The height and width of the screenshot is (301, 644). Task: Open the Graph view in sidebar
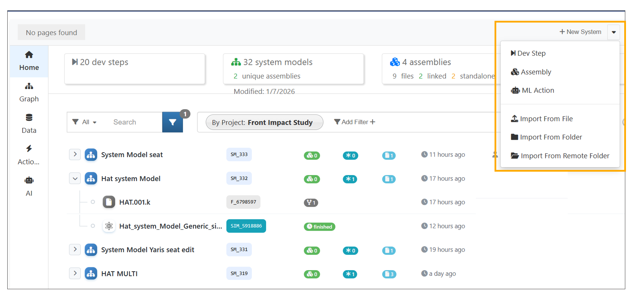29,92
